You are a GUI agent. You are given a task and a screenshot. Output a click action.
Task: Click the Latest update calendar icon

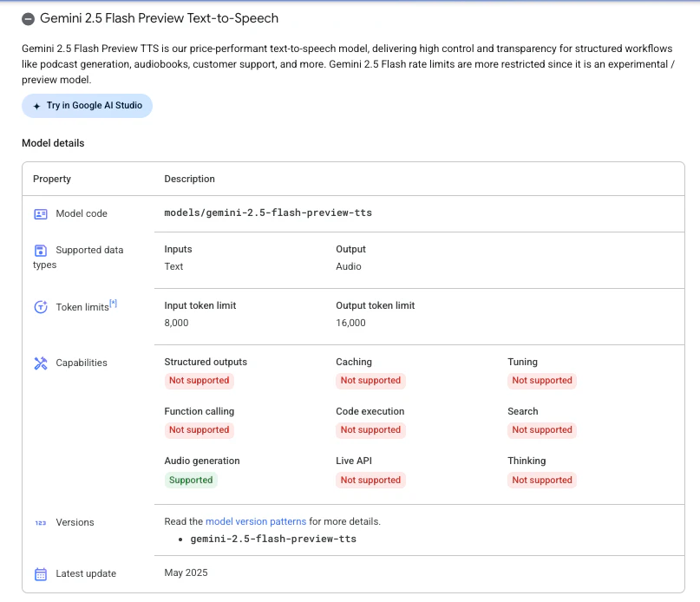pos(41,574)
